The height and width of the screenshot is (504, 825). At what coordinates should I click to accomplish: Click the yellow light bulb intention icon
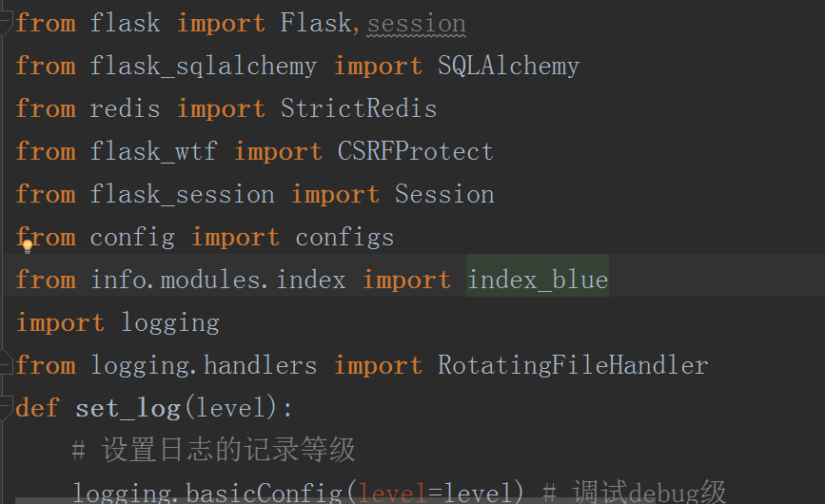pos(28,246)
